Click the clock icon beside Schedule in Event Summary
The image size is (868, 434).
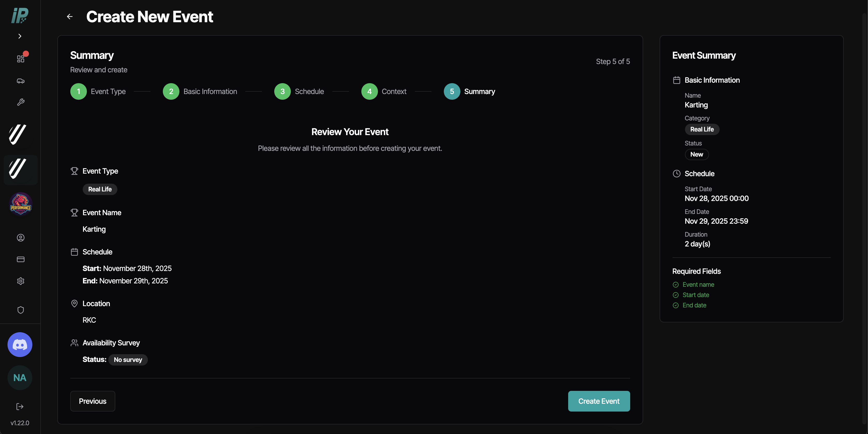[x=676, y=173]
